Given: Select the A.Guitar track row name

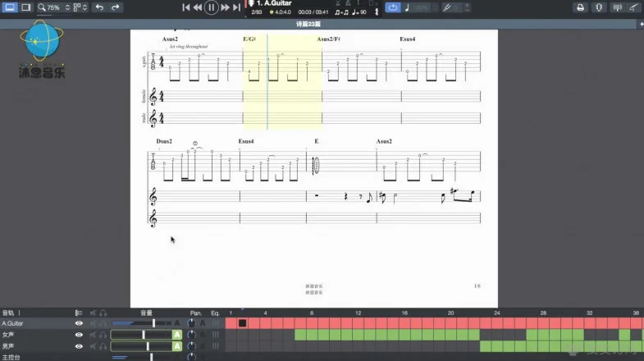Looking at the screenshot, I should tap(12, 323).
